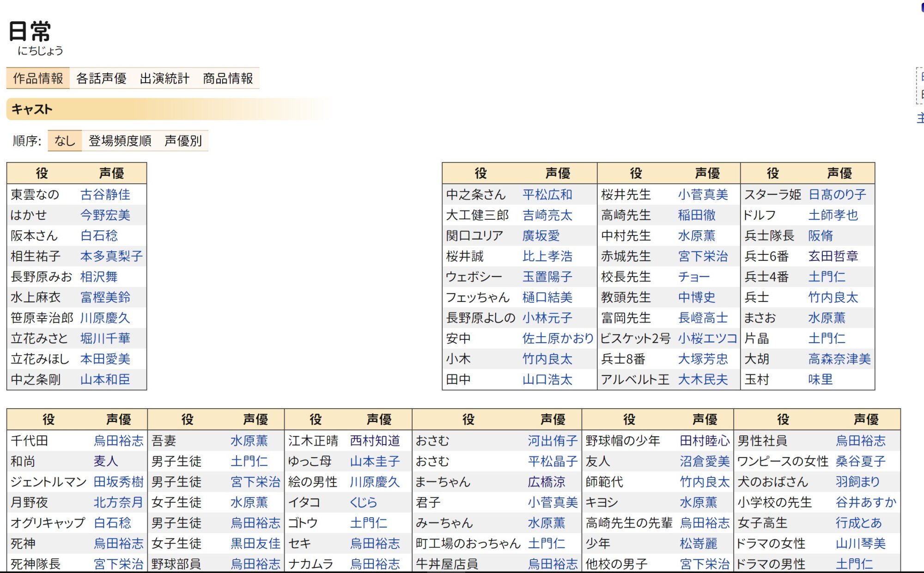Click 土門仁 next to 兵士4番
The height and width of the screenshot is (573, 924).
tap(827, 277)
